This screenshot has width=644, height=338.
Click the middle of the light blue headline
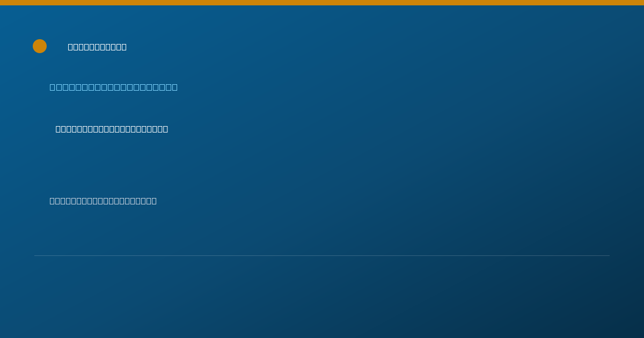coord(114,87)
